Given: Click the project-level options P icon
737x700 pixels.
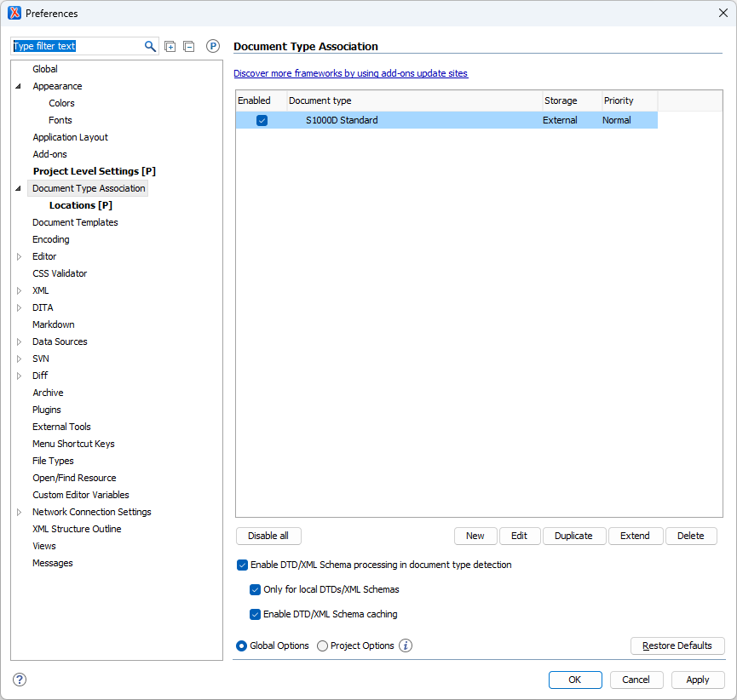Looking at the screenshot, I should 213,46.
